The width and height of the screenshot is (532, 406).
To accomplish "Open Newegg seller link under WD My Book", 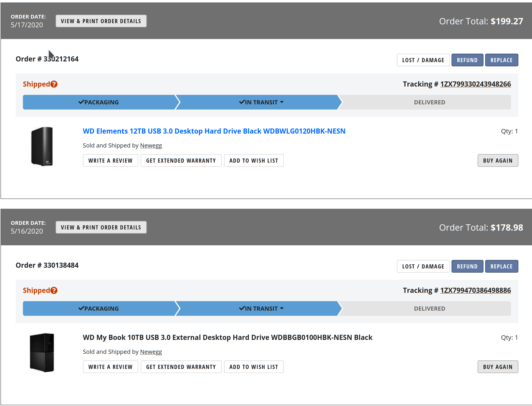I will (x=151, y=352).
